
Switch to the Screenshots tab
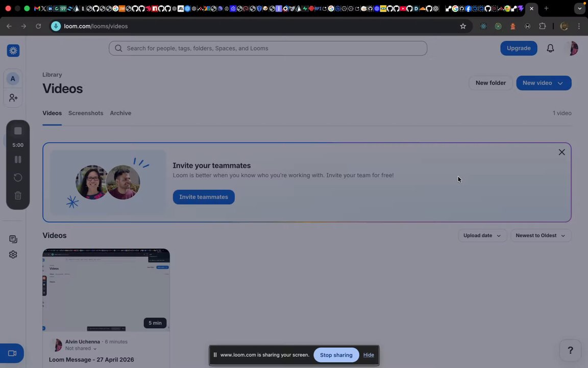coord(86,113)
